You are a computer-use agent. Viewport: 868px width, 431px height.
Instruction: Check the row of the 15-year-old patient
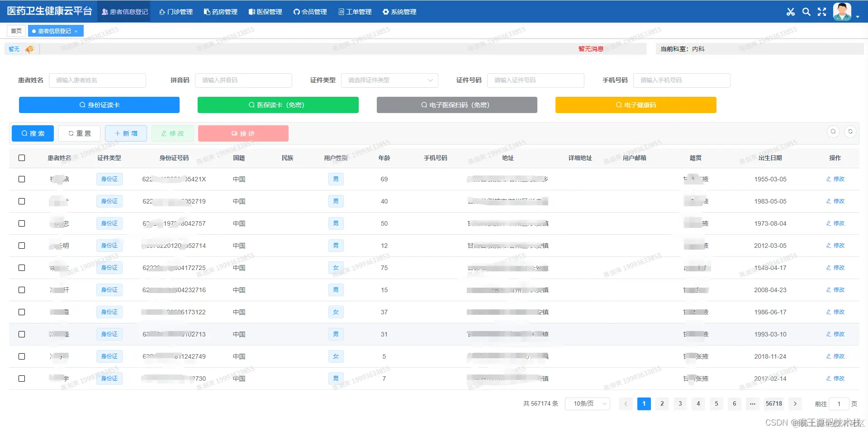point(22,290)
